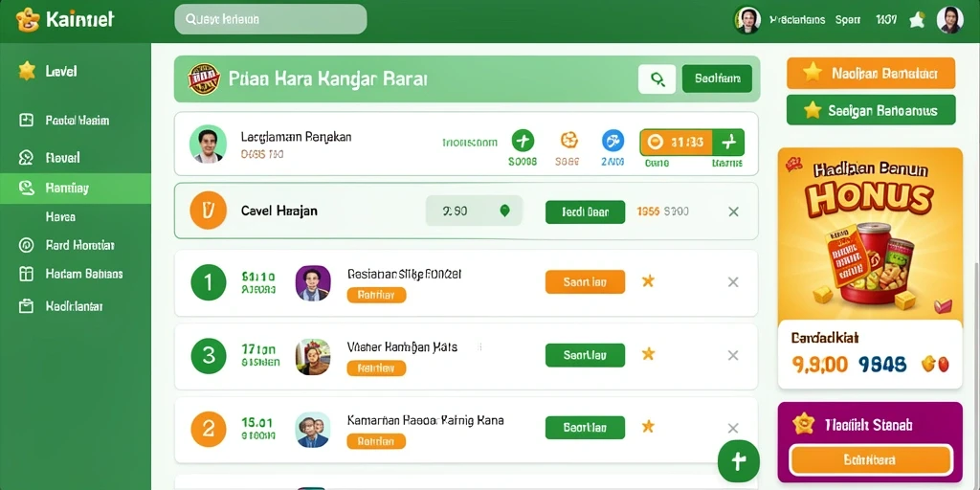The width and height of the screenshot is (980, 490).
Task: Click the button in Cavel Haajan row
Action: [x=585, y=212]
